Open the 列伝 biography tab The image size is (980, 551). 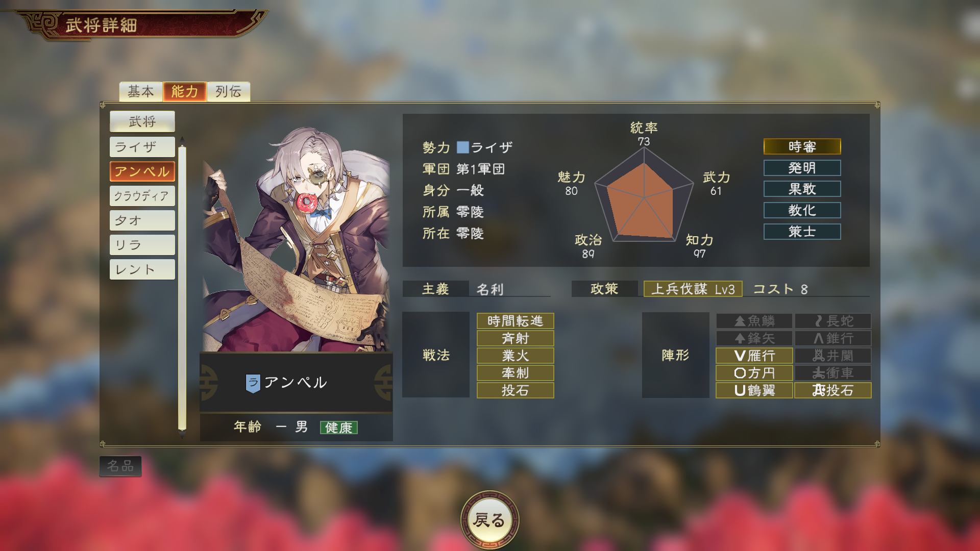pos(228,91)
